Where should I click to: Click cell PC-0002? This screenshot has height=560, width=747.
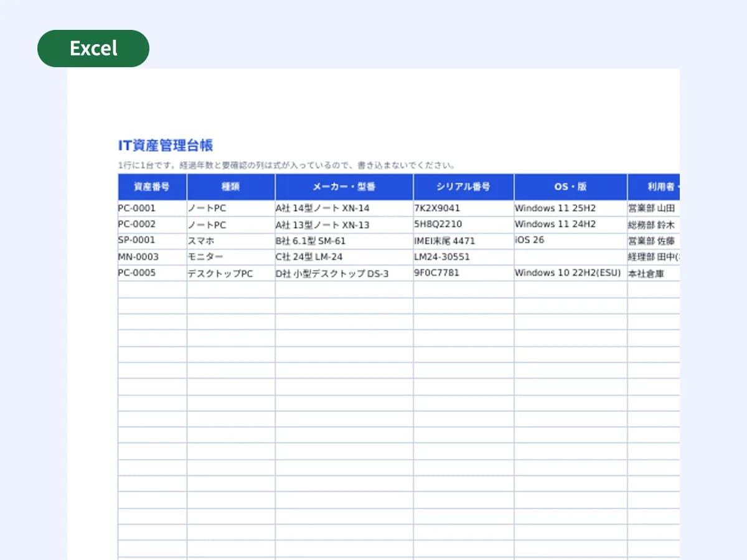[153, 225]
